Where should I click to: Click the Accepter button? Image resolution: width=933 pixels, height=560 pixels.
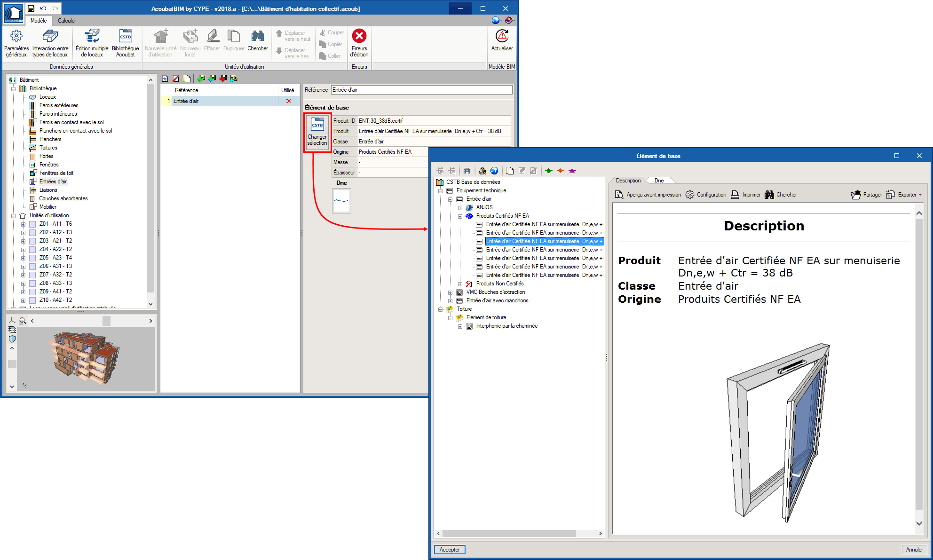(x=450, y=550)
